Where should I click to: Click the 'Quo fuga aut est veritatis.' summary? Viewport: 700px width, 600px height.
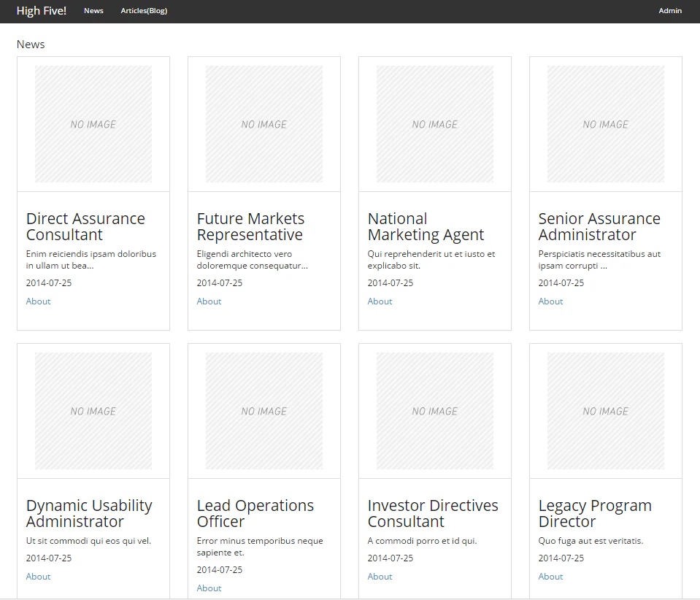pyautogui.click(x=591, y=541)
